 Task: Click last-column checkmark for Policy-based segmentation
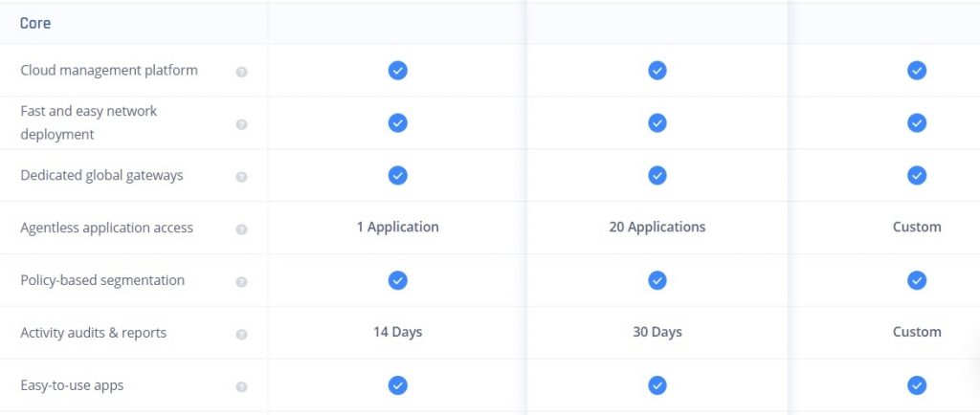(916, 280)
